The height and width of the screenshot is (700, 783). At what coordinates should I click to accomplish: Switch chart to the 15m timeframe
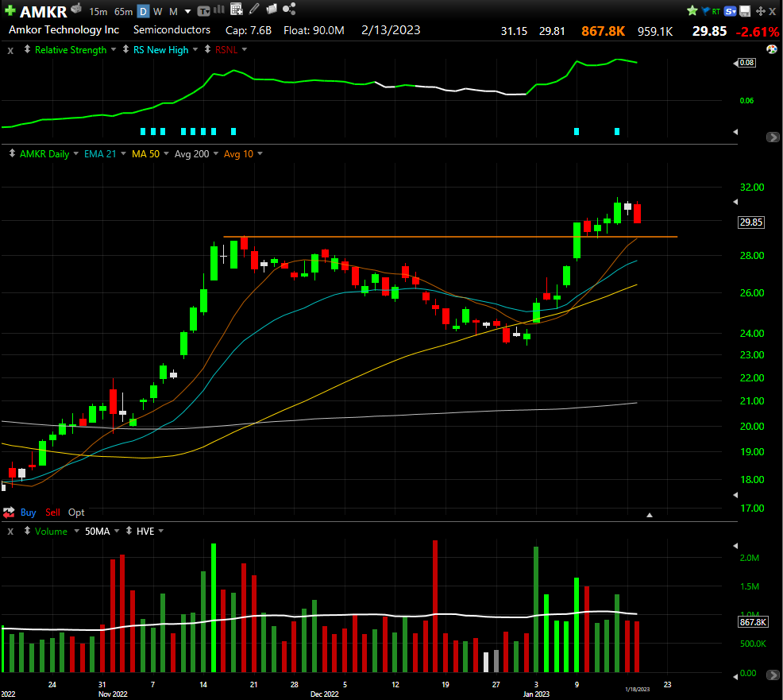pos(98,11)
